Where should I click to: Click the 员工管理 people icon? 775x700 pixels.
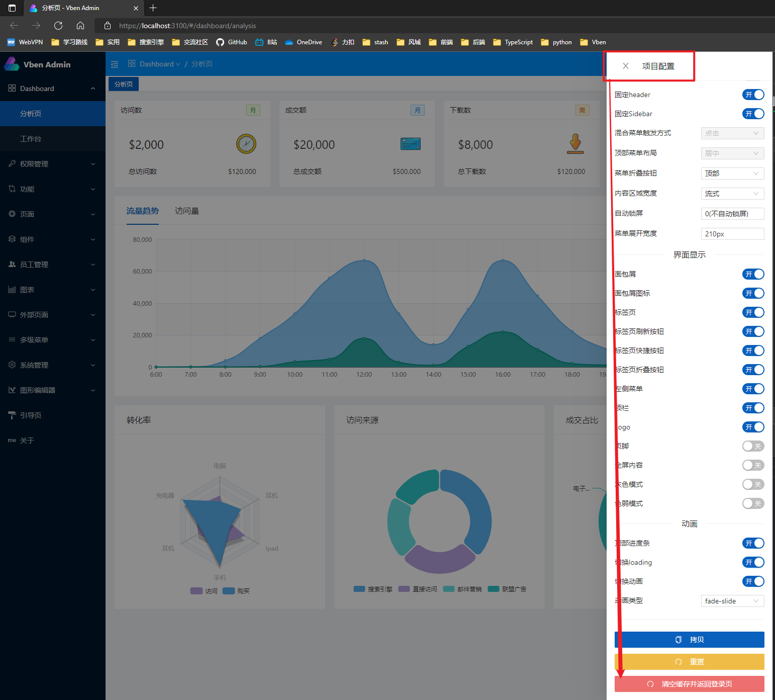tap(12, 264)
